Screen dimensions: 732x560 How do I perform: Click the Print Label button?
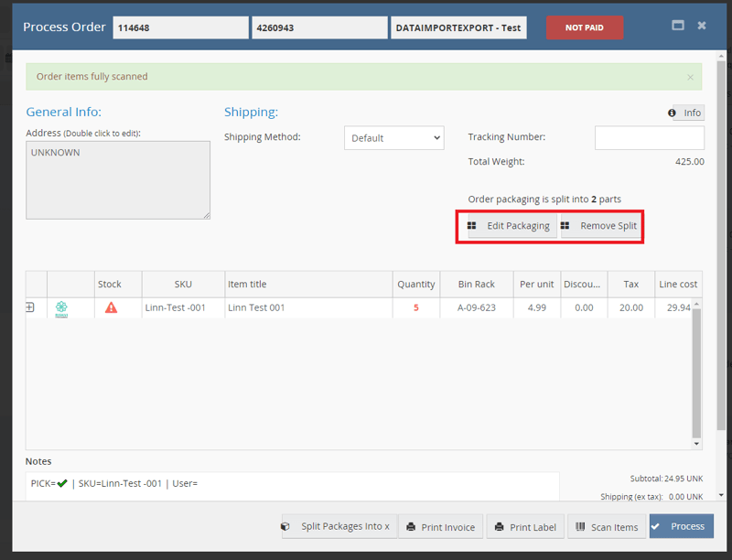click(x=524, y=527)
